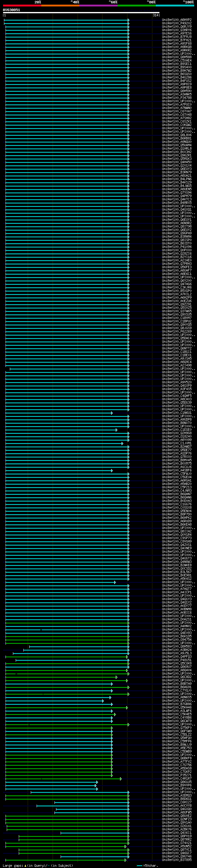The height and width of the screenshot is (868, 197).
Task: Select hit label UniRef100_A0BIC6
Action: click(x=177, y=612)
